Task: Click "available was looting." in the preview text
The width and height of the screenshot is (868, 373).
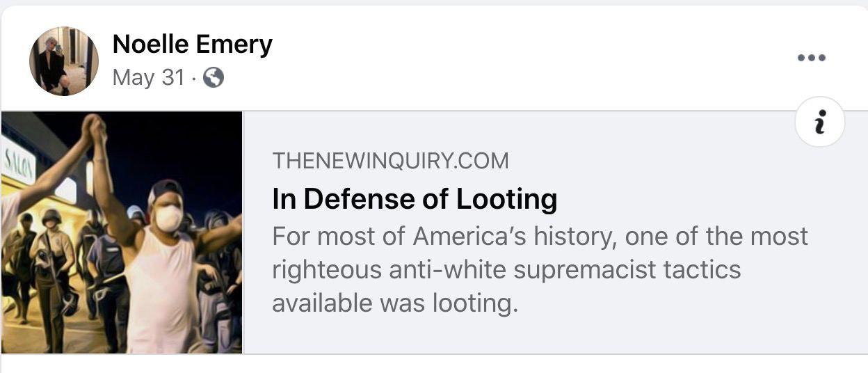Action: (x=395, y=303)
